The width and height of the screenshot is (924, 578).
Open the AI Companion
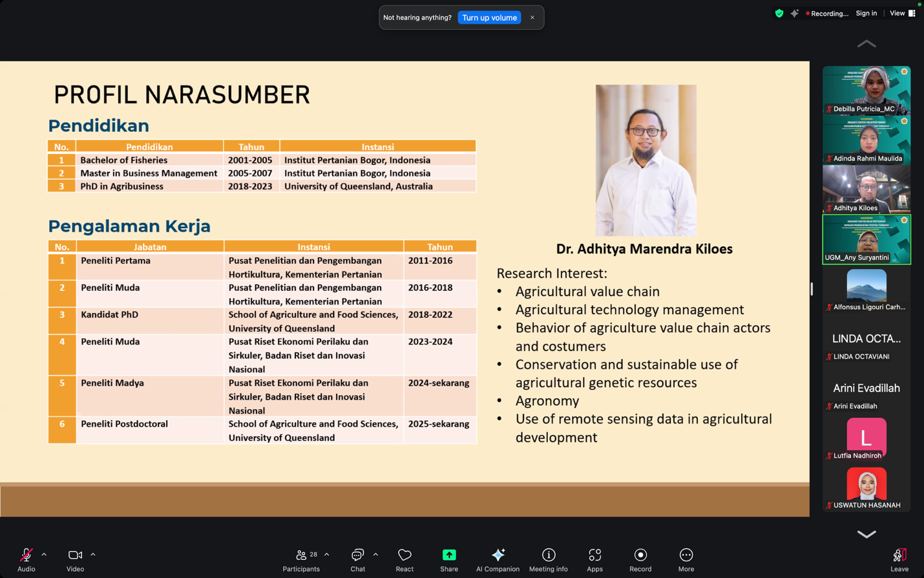point(498,559)
